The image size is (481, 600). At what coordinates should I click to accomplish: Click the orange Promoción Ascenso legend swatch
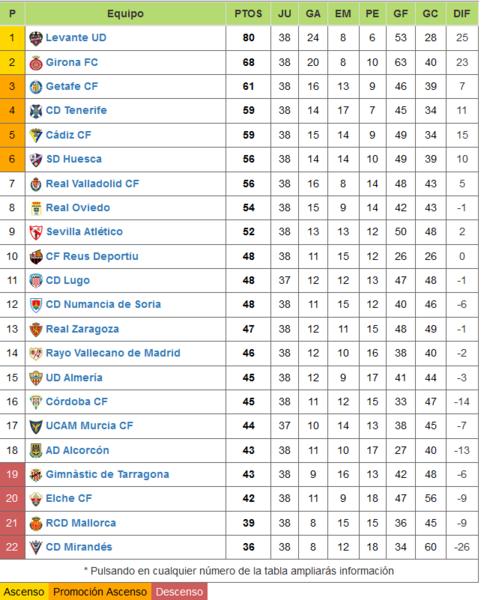pos(100,592)
